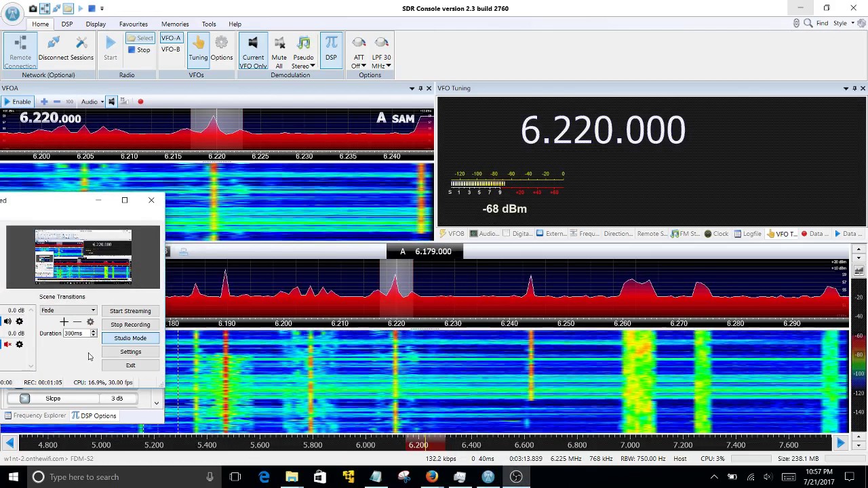The height and width of the screenshot is (488, 868).
Task: Select the Logfile panel tab
Action: [x=747, y=234]
